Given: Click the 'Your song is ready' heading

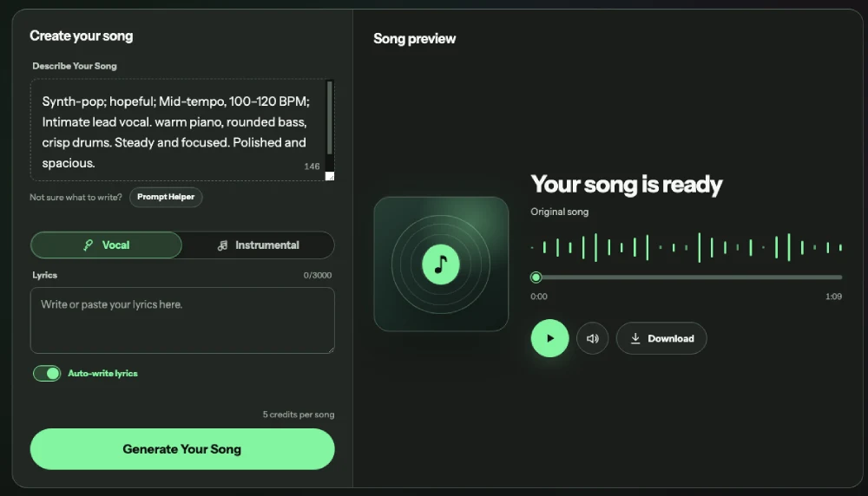Looking at the screenshot, I should click(x=627, y=184).
